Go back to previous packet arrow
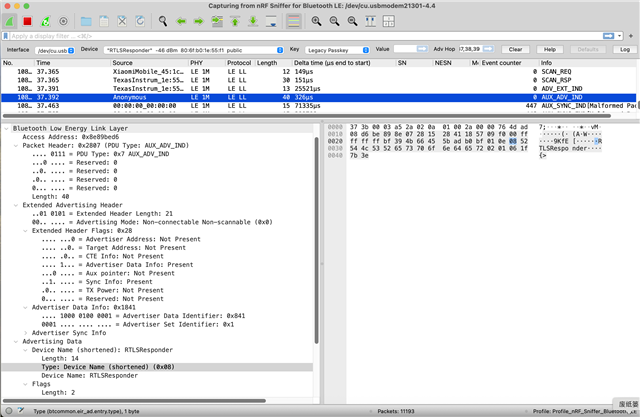 [182, 20]
